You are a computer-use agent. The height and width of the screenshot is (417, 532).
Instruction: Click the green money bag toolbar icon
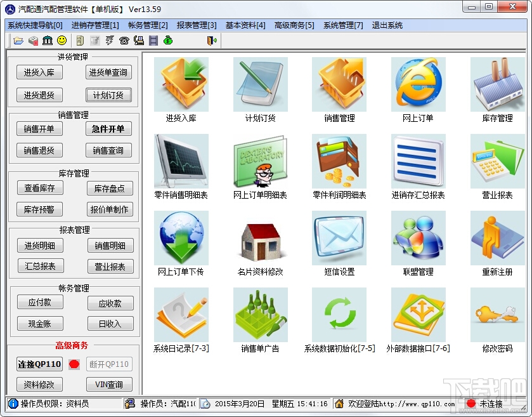(168, 41)
